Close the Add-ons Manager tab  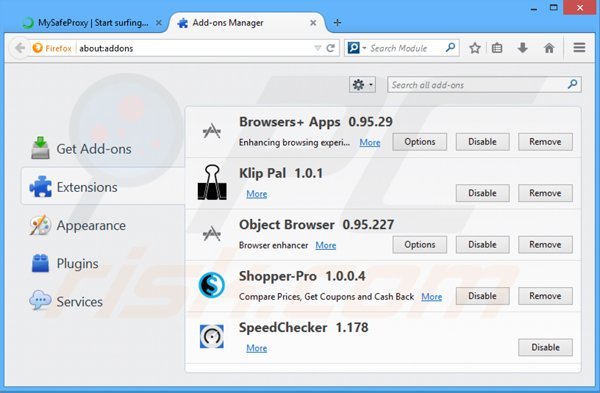coord(313,23)
